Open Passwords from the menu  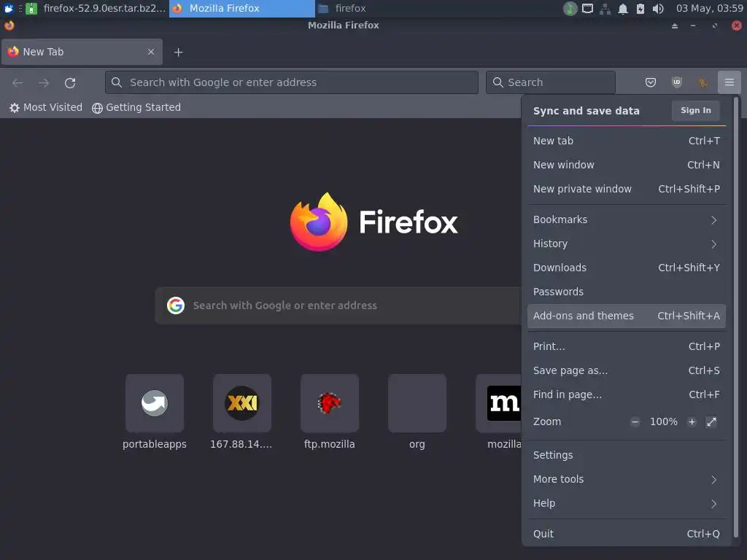(627, 292)
